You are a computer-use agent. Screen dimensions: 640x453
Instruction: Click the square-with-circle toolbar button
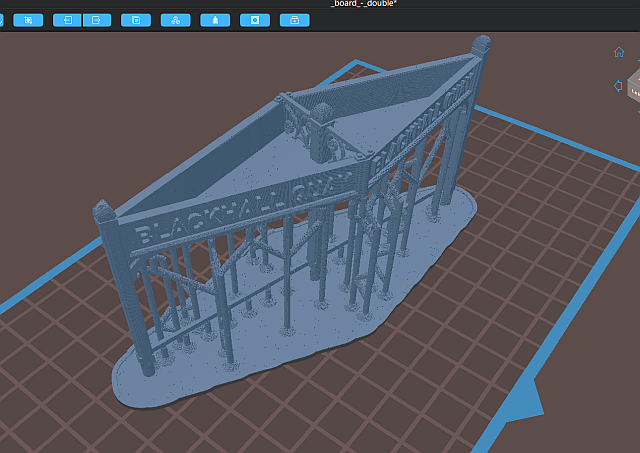pyautogui.click(x=255, y=20)
